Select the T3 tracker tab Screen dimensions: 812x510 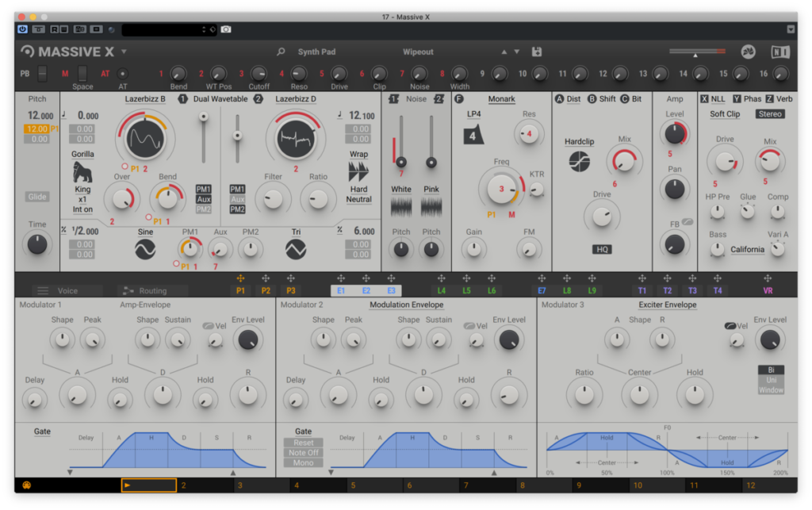click(692, 291)
